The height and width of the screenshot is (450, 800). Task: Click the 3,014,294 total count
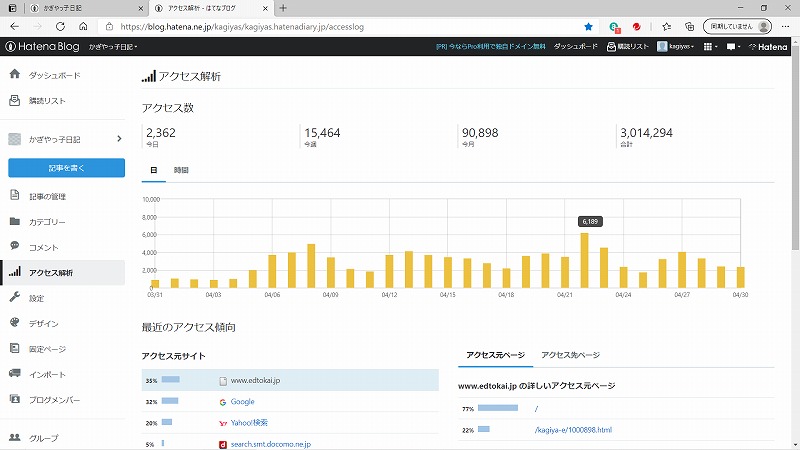tap(646, 133)
